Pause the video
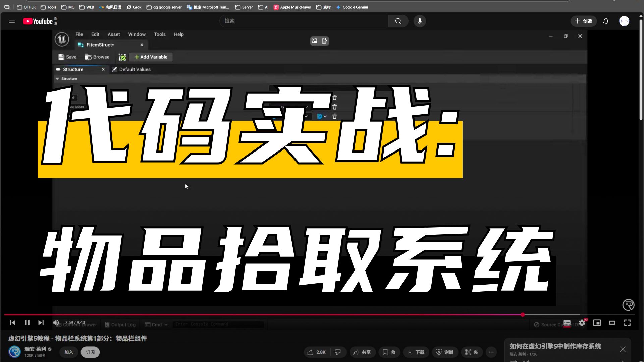This screenshot has width=644, height=362. [27, 323]
